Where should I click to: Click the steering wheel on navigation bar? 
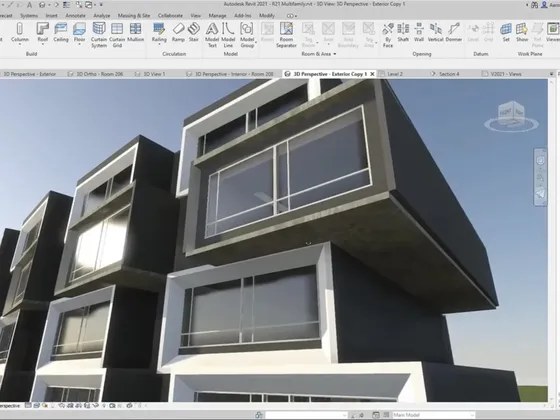(540, 160)
